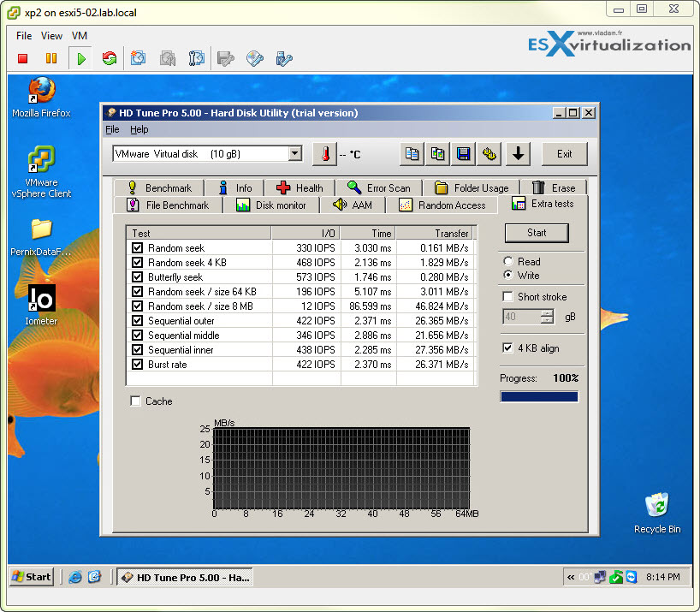Enable the Cache checkbox

coord(136,401)
